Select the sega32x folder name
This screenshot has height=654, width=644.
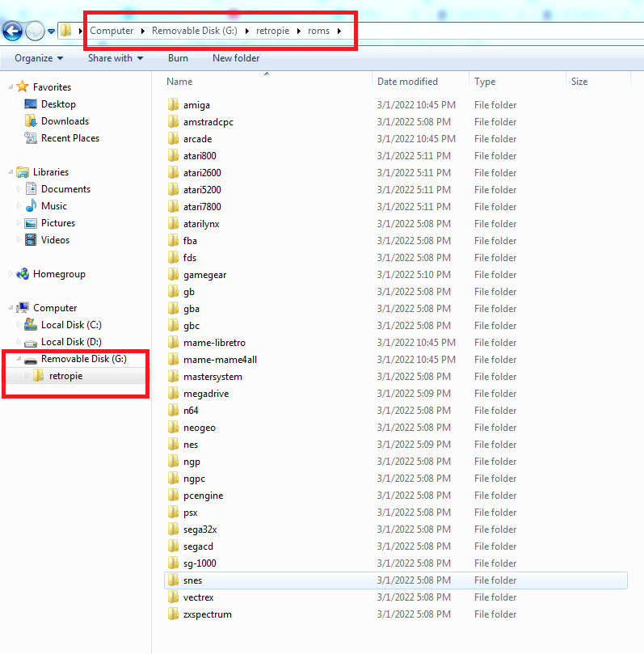(x=200, y=530)
